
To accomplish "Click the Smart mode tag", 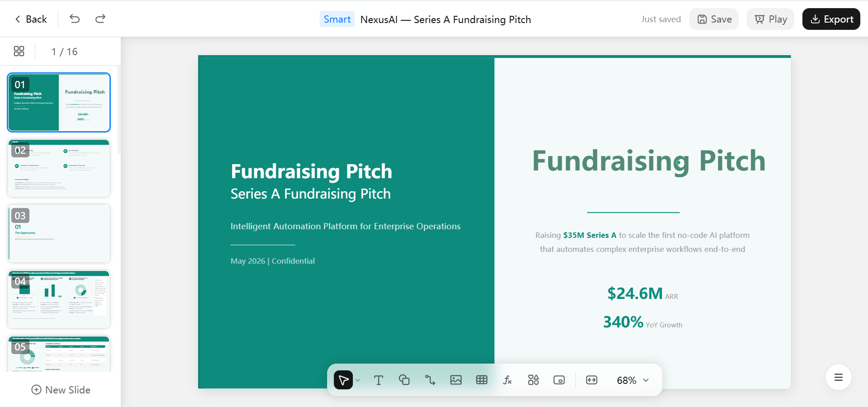I will tap(337, 19).
